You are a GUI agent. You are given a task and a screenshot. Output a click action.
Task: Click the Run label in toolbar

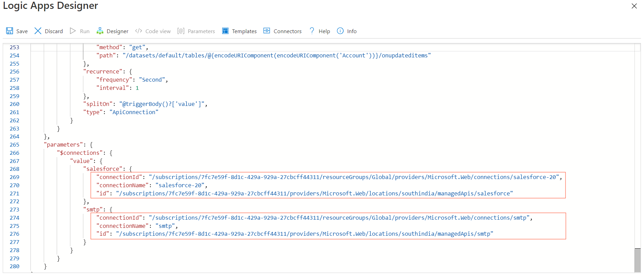[x=85, y=31]
